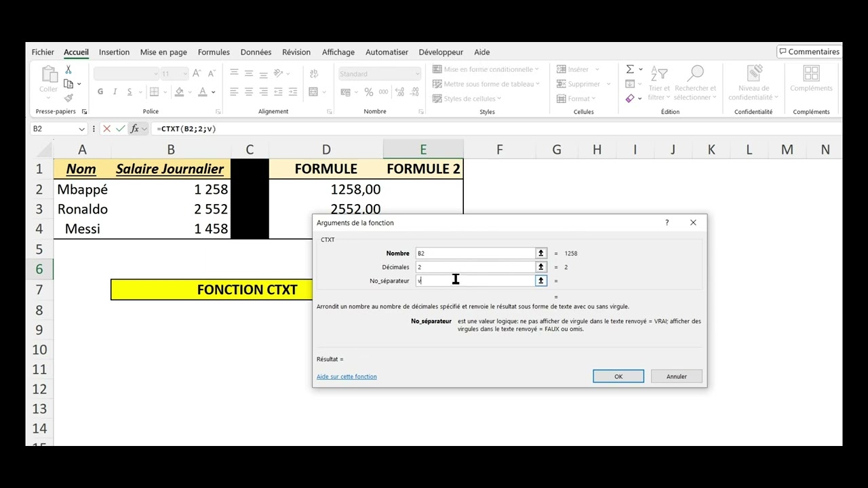Expand the Name Box B2 dropdown
The image size is (868, 488).
(x=82, y=129)
